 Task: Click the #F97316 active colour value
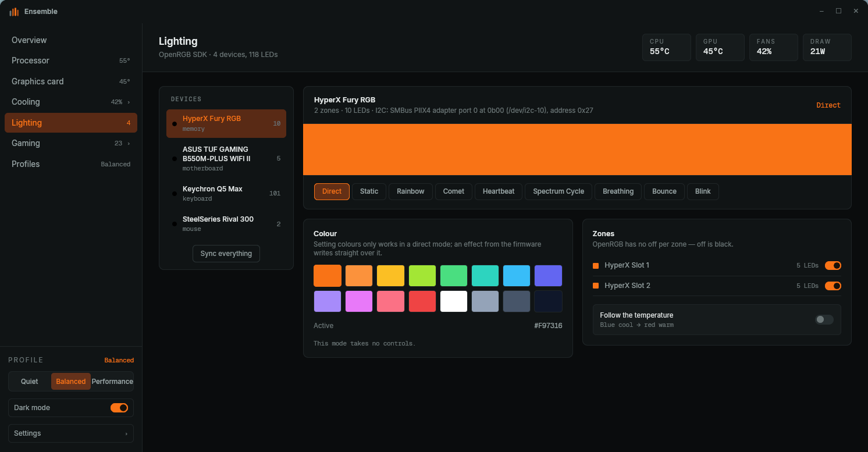click(x=548, y=326)
